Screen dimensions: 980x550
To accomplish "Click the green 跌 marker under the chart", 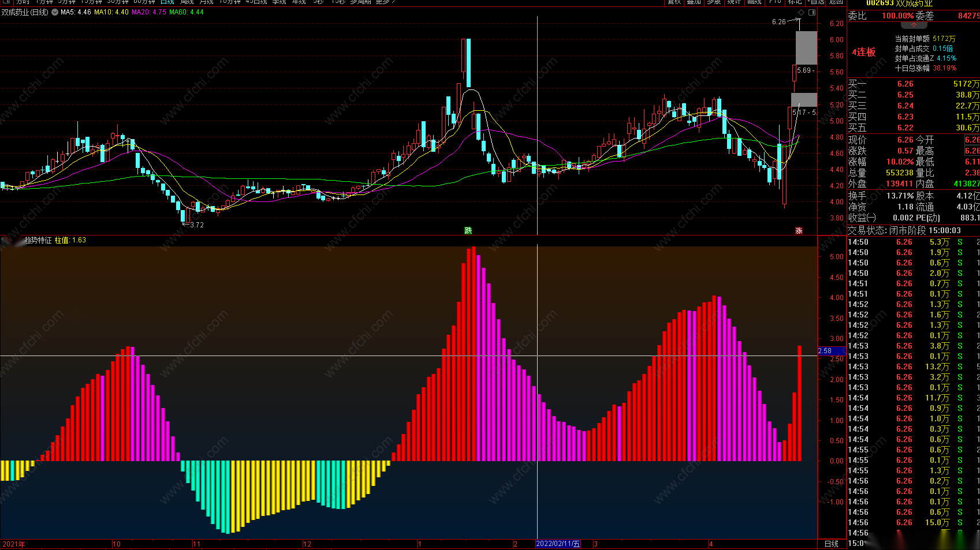I will [468, 230].
